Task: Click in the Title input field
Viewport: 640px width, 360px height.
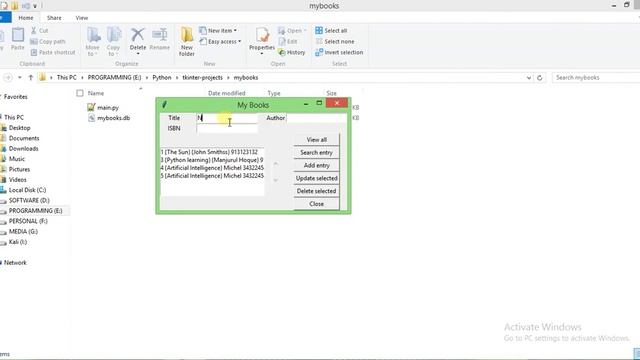Action: [x=227, y=118]
